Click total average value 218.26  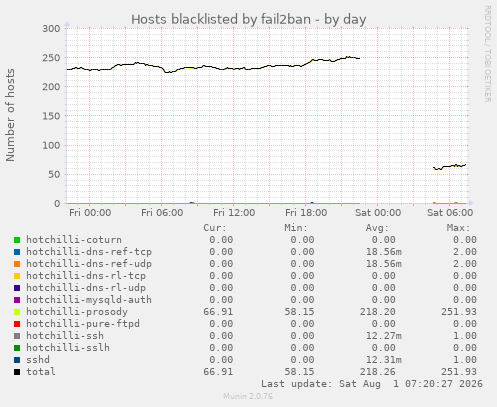click(x=378, y=372)
